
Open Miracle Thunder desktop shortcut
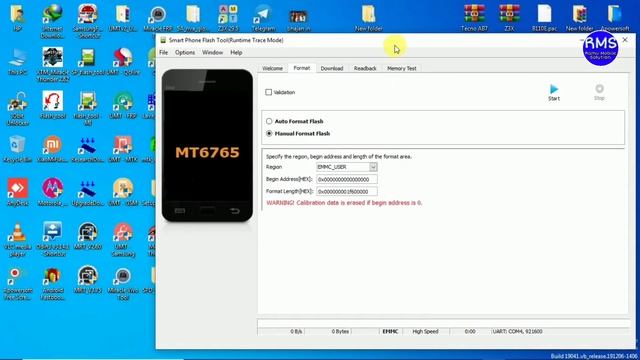point(52,64)
